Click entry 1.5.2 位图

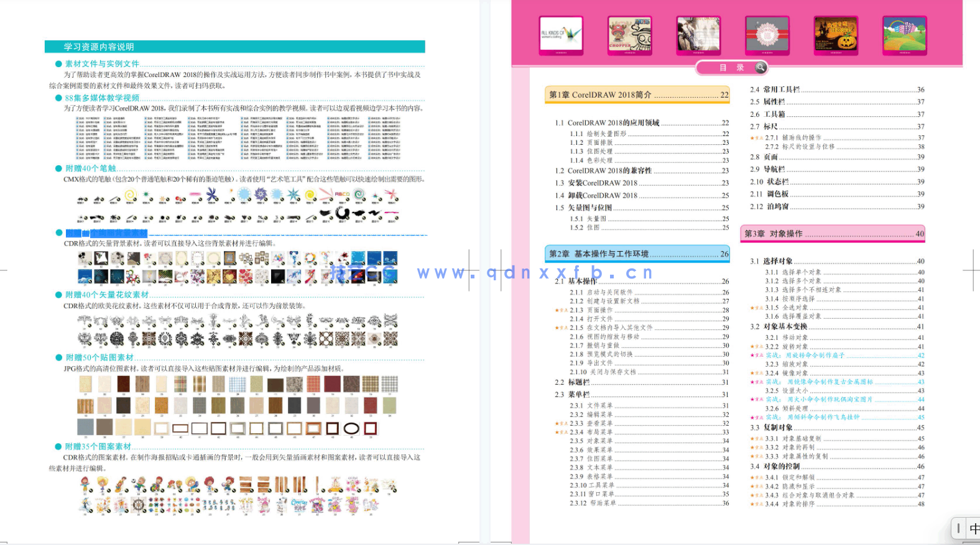click(649, 227)
